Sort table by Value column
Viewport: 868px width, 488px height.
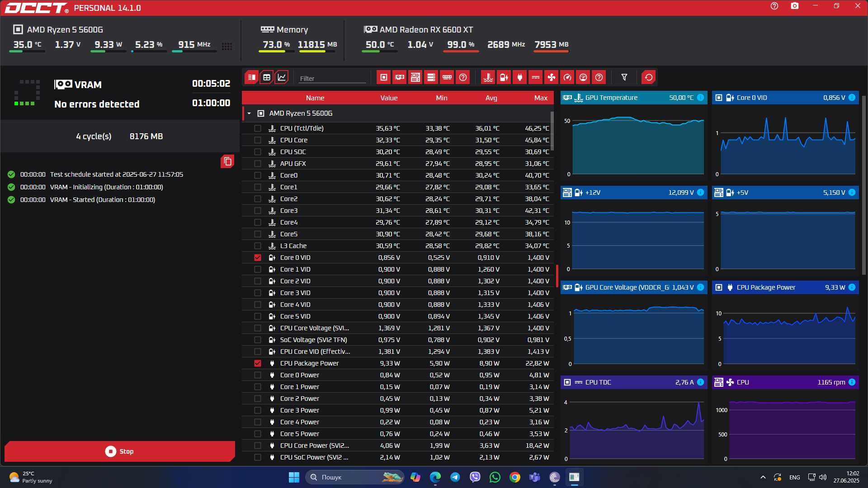[389, 98]
